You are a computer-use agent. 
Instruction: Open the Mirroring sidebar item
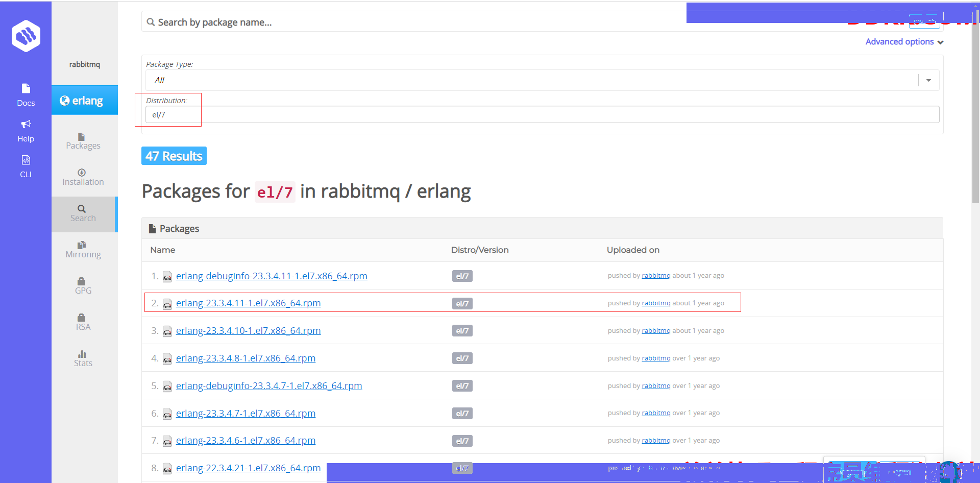(83, 250)
